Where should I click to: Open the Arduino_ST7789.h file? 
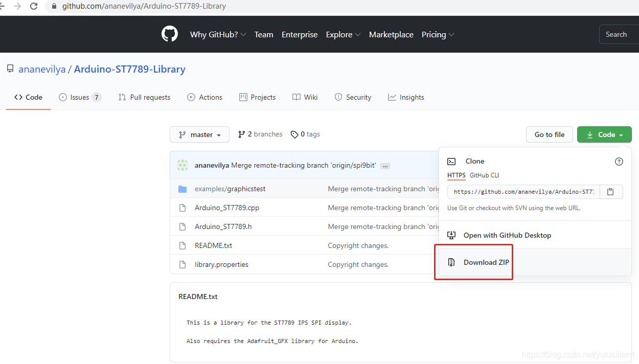[223, 226]
